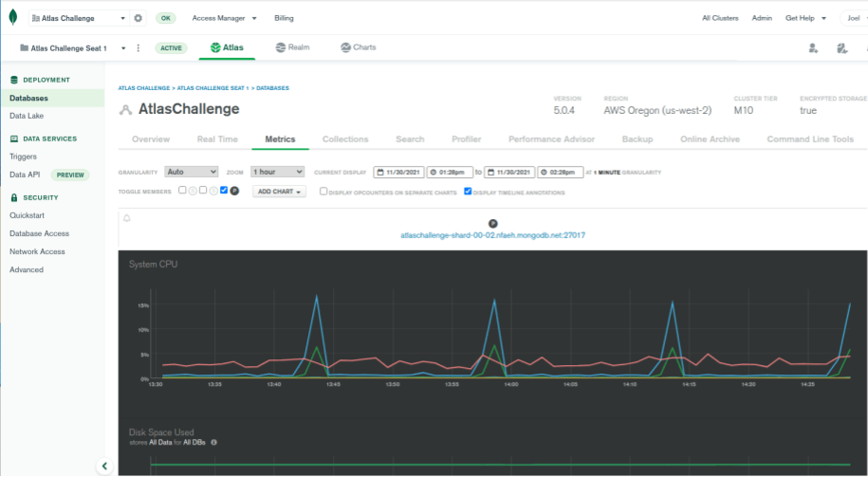Viewport: 868px width, 477px height.
Task: Open the project three-dot menu
Action: point(139,48)
